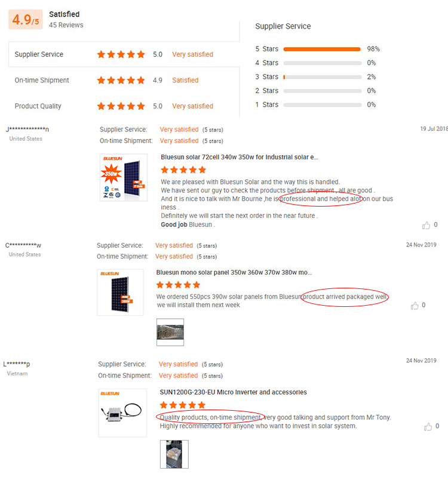
Task: Click the star rating under Micro Inverter title
Action: point(183,405)
